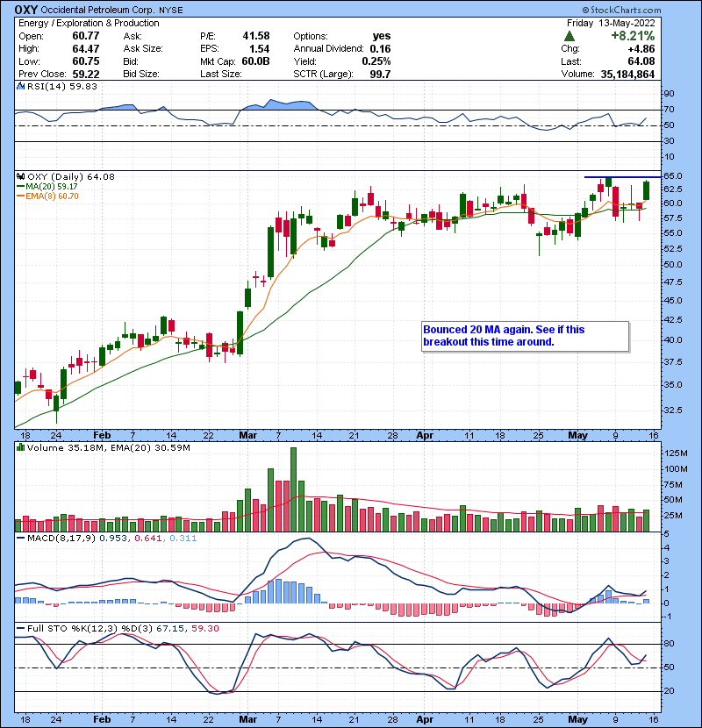
Task: Click the stochastic value 67.15
Action: click(170, 628)
